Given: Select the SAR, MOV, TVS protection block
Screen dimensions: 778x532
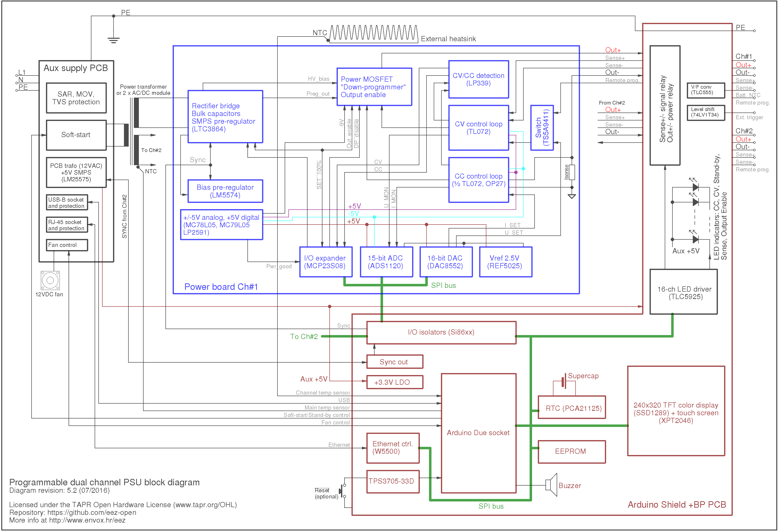Looking at the screenshot, I should pyautogui.click(x=76, y=98).
